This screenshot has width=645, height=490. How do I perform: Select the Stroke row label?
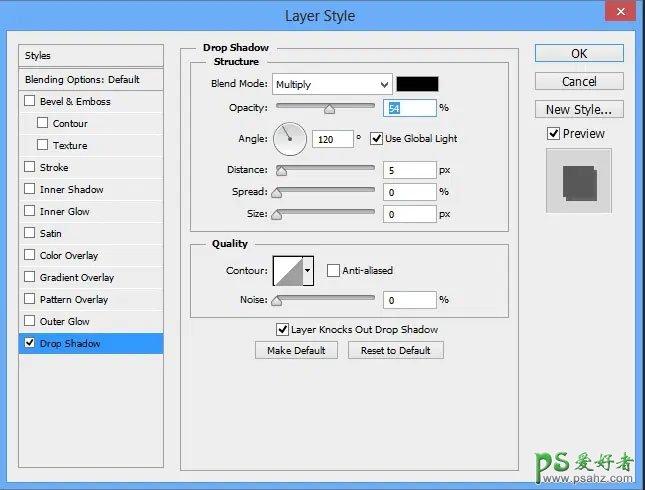click(54, 167)
